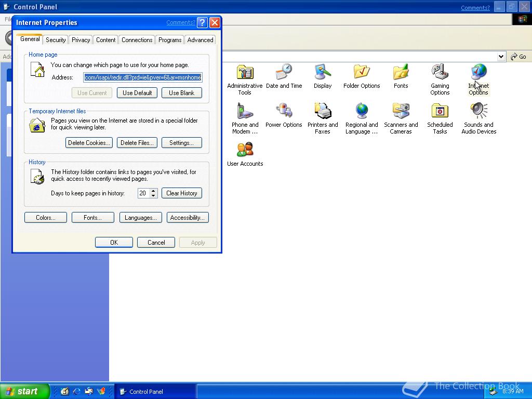This screenshot has width=532, height=399.
Task: Open Scanners and Cameras icon
Action: pos(401,111)
